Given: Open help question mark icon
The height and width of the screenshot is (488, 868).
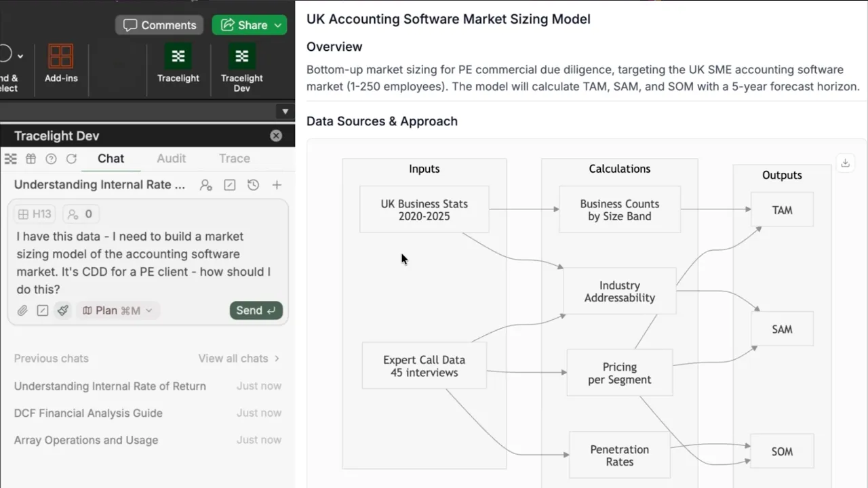Looking at the screenshot, I should coord(51,159).
